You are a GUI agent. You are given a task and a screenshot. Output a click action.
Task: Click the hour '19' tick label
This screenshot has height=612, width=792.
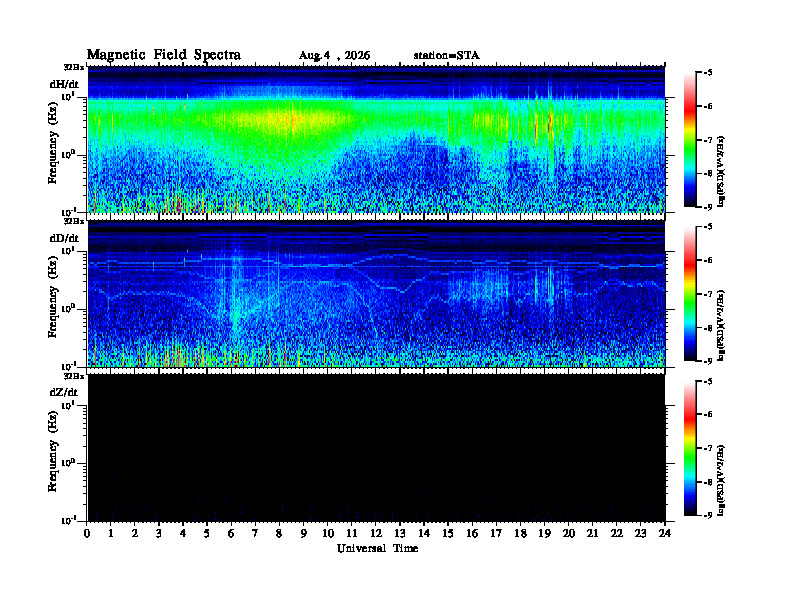544,533
